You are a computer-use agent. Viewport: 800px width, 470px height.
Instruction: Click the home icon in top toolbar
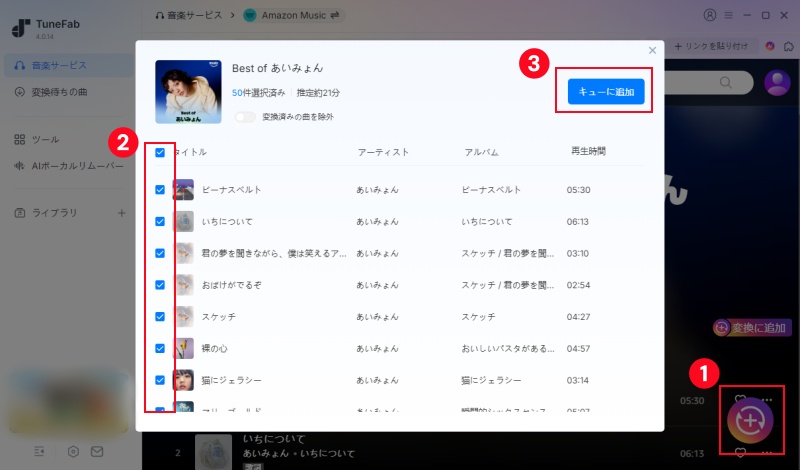point(789,46)
